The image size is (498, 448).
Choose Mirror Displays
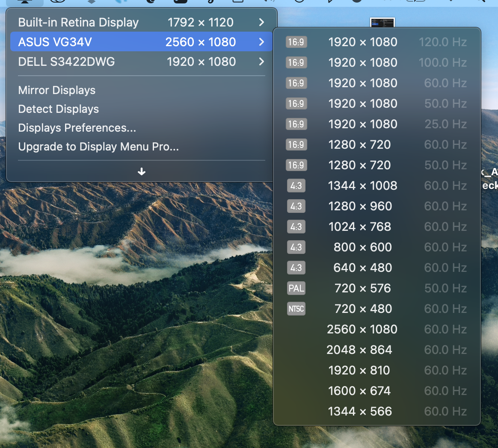pyautogui.click(x=56, y=91)
